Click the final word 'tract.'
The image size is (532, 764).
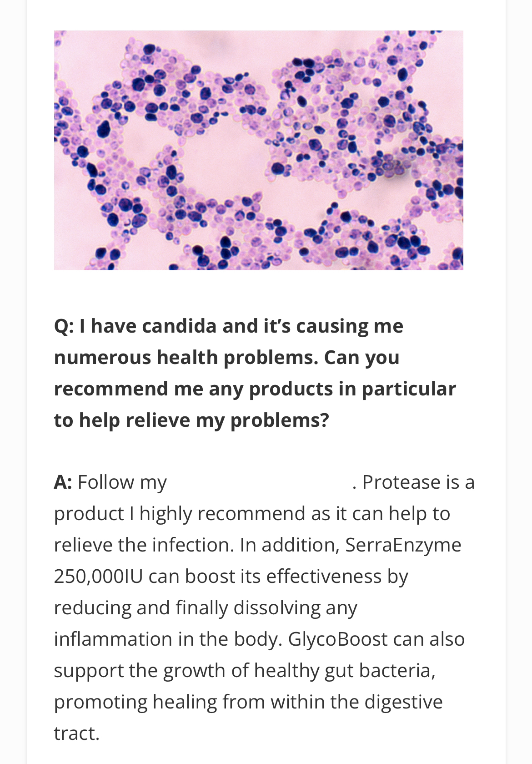coord(76,733)
